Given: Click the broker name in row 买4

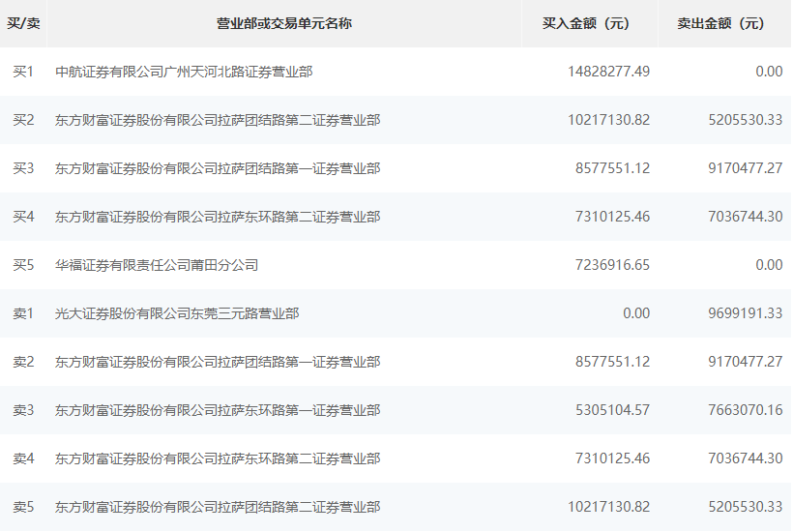Looking at the screenshot, I should coord(218,217).
